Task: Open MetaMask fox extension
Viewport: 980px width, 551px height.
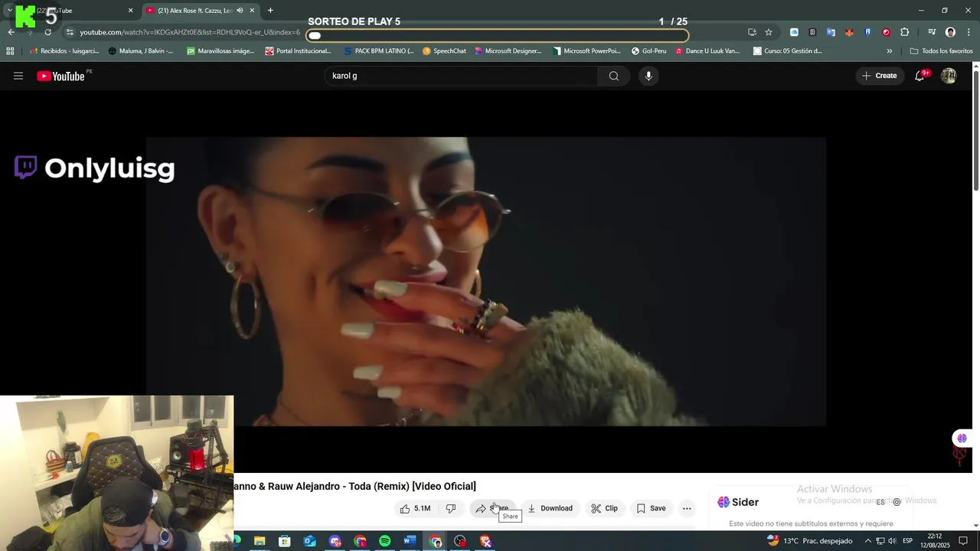Action: click(x=849, y=32)
